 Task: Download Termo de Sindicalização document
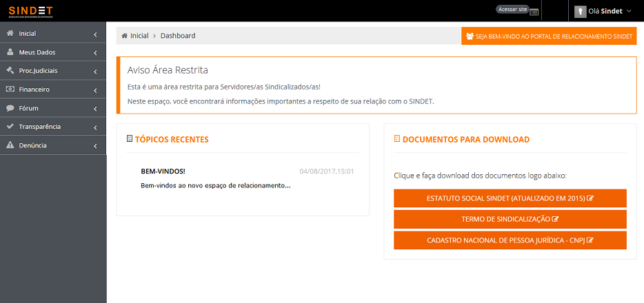point(510,220)
